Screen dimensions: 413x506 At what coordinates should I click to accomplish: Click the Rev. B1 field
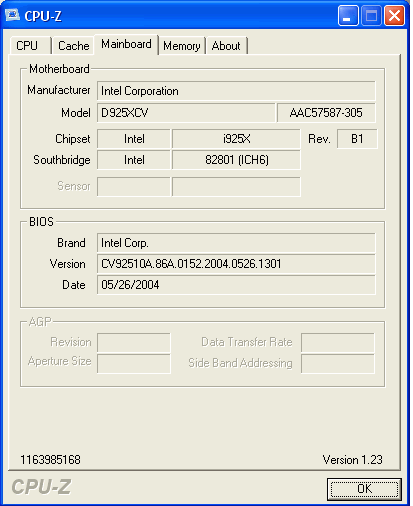357,139
